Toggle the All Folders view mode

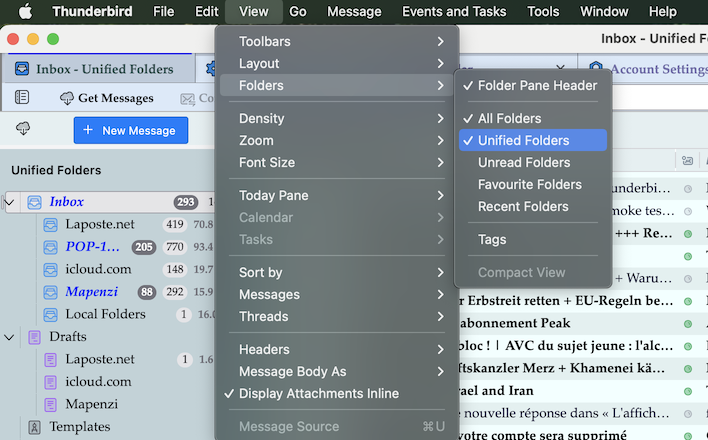(x=533, y=118)
